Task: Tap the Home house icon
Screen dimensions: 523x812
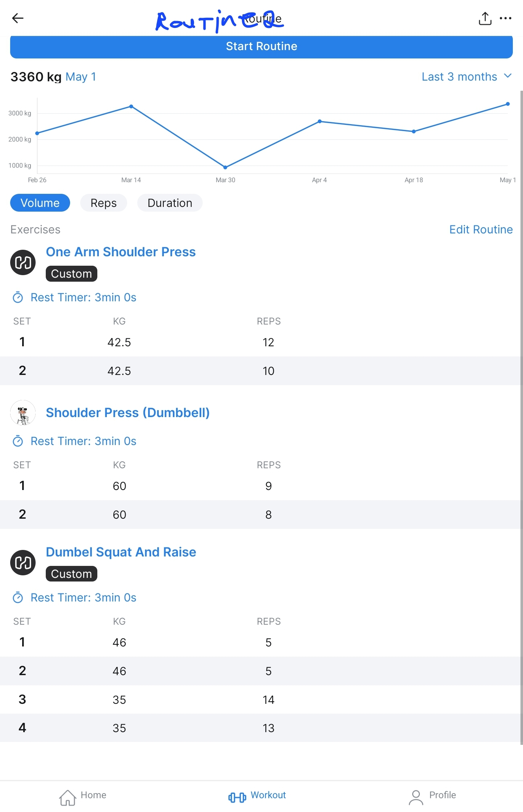Action: (x=68, y=797)
